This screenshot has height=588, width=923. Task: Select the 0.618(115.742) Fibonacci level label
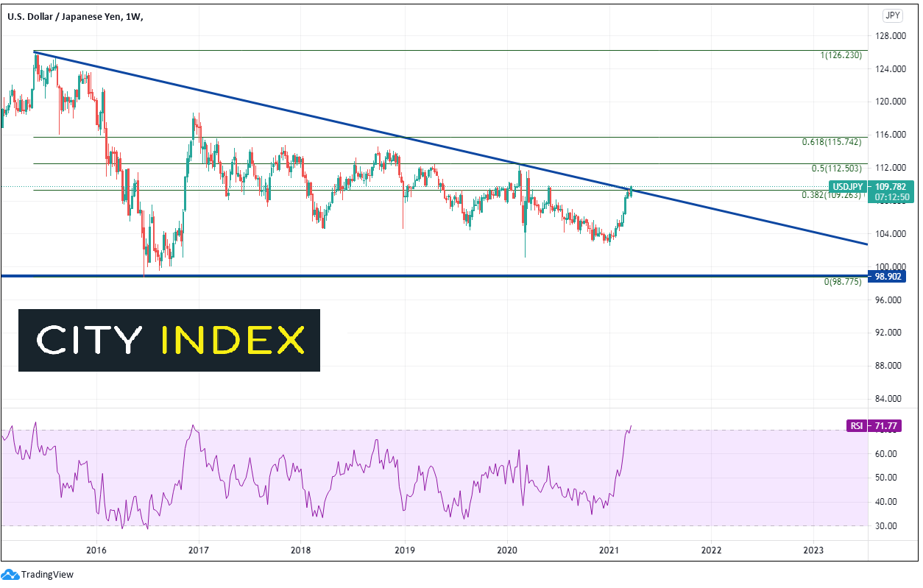pos(832,141)
